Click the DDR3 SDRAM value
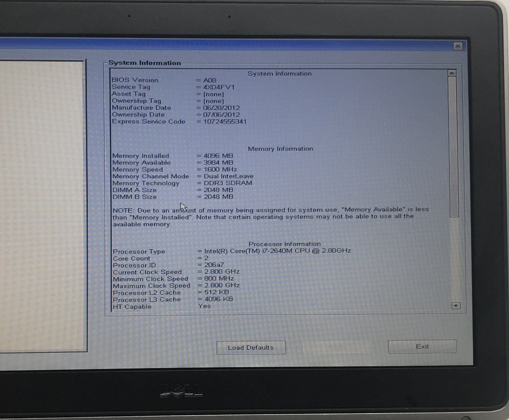The height and width of the screenshot is (420, 509). [x=228, y=183]
